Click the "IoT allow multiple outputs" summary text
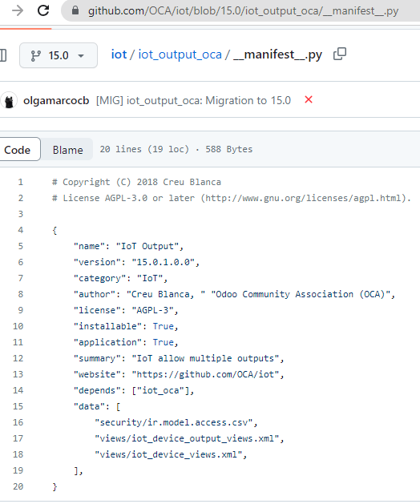Image resolution: width=420 pixels, height=504 pixels. point(205,358)
